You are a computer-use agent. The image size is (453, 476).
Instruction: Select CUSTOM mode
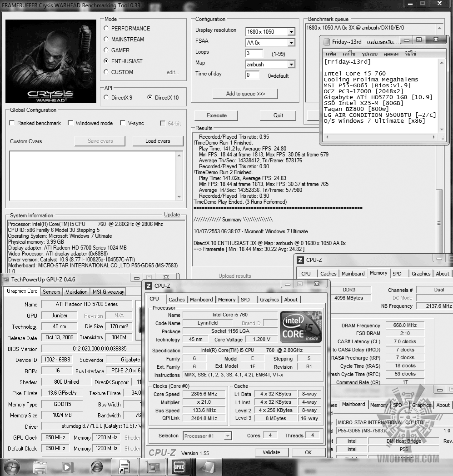tap(106, 72)
